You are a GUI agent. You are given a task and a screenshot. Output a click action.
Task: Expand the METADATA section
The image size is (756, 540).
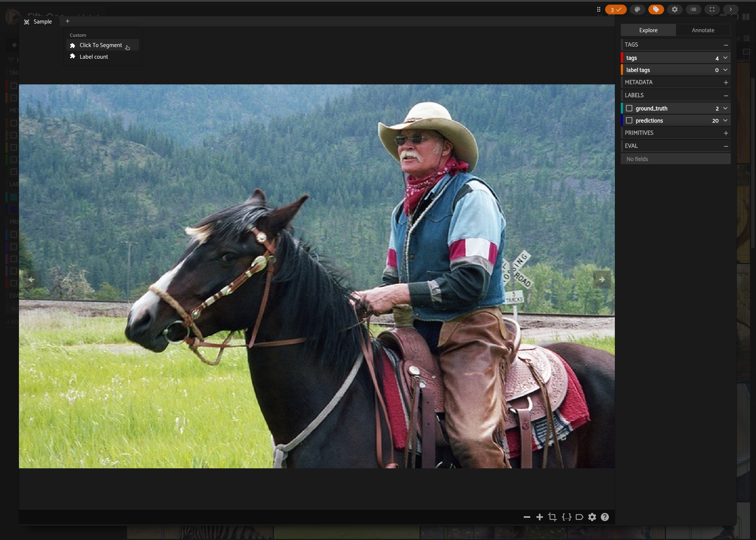tap(726, 83)
